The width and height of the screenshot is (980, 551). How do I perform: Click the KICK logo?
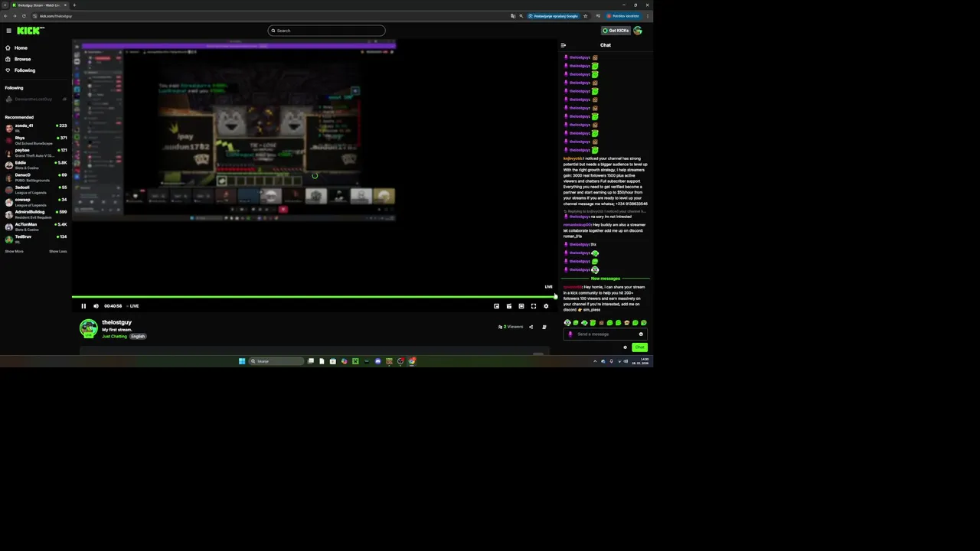coord(31,31)
